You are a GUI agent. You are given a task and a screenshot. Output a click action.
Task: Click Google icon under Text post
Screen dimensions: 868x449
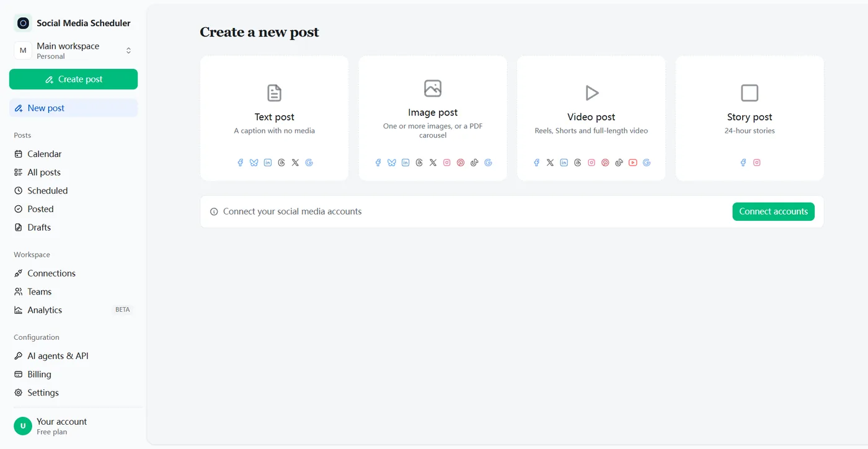click(309, 162)
